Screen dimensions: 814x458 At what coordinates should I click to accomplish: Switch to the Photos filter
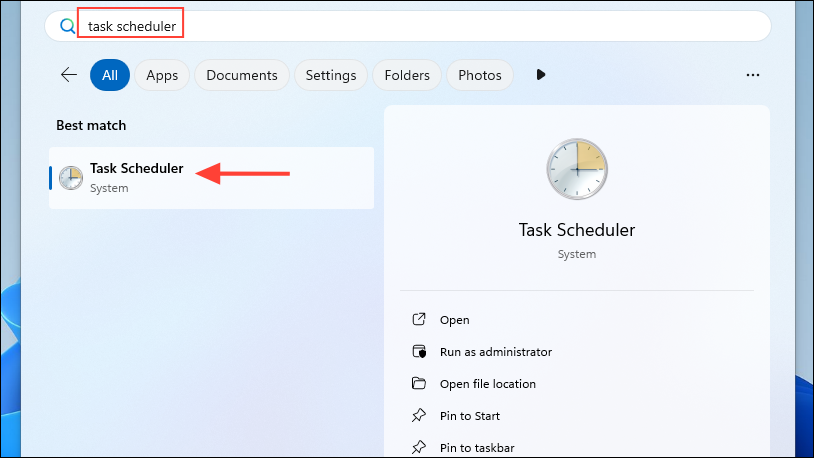coord(480,75)
